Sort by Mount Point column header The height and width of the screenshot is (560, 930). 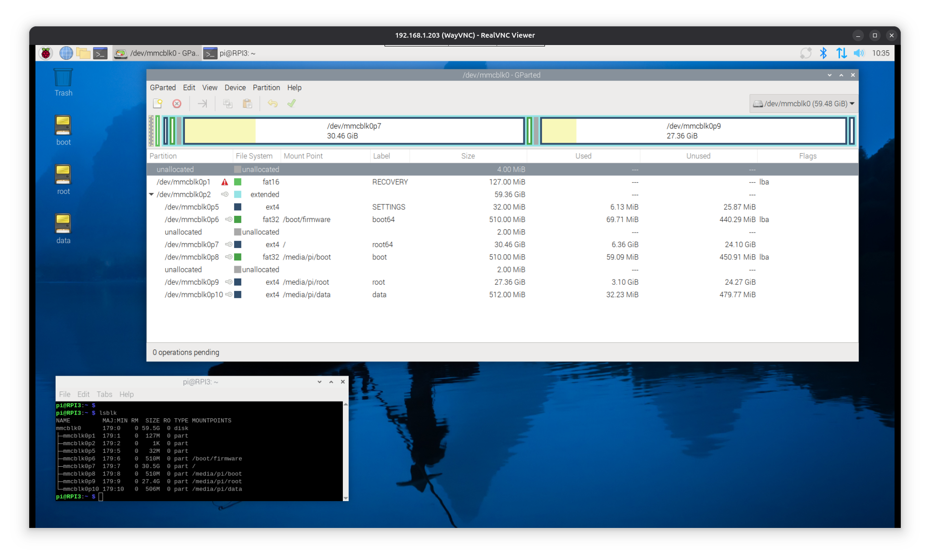303,156
